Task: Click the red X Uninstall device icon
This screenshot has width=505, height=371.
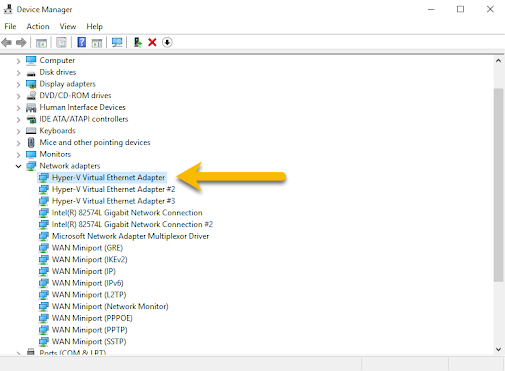Action: (x=152, y=42)
